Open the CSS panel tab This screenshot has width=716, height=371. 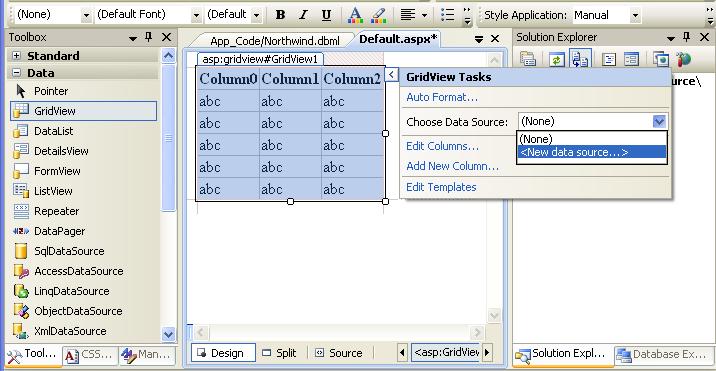click(89, 355)
